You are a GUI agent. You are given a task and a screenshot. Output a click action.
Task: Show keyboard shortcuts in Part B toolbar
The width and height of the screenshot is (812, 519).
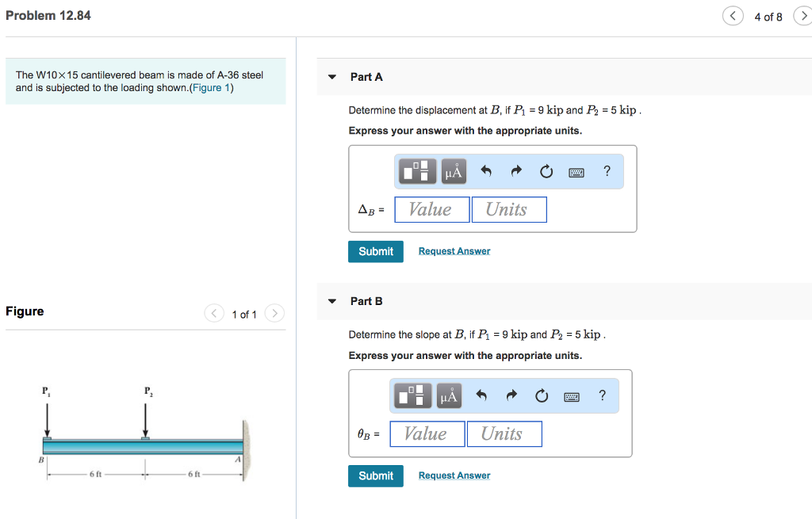(x=572, y=397)
